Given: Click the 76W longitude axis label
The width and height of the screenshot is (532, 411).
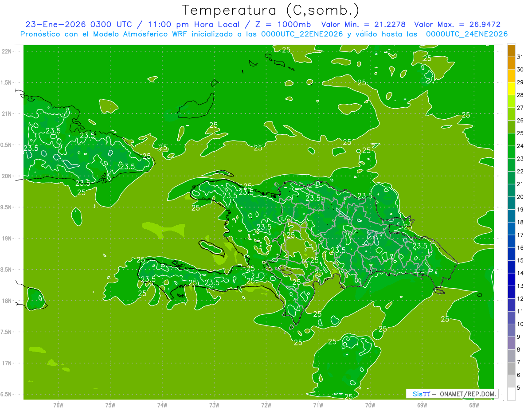Looking at the screenshot, I should point(58,405).
